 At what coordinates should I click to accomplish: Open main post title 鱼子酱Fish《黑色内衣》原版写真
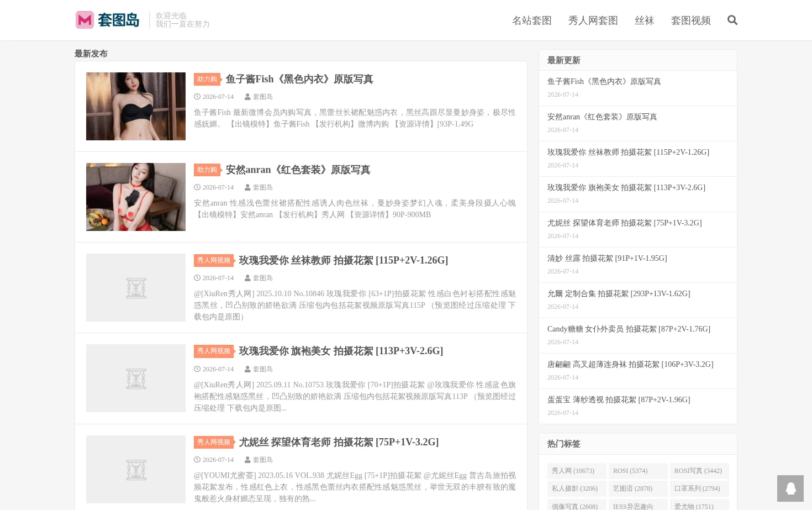coord(299,79)
